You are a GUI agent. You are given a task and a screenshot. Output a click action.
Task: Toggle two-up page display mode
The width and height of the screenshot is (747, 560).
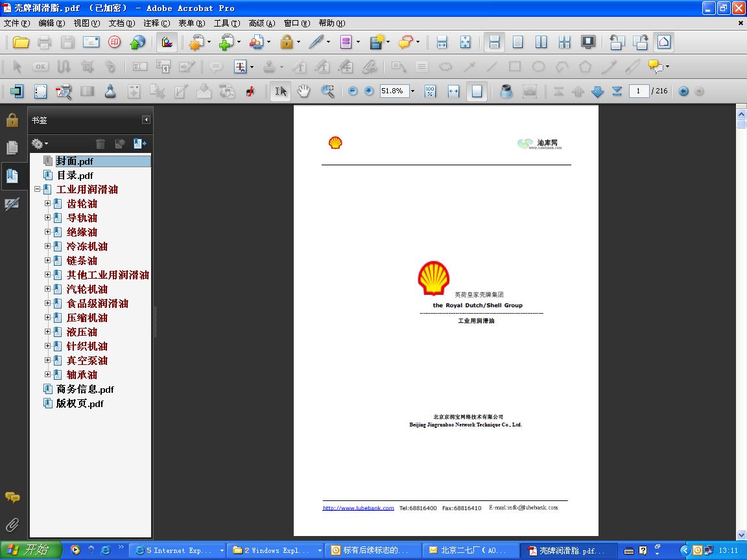coord(541,42)
